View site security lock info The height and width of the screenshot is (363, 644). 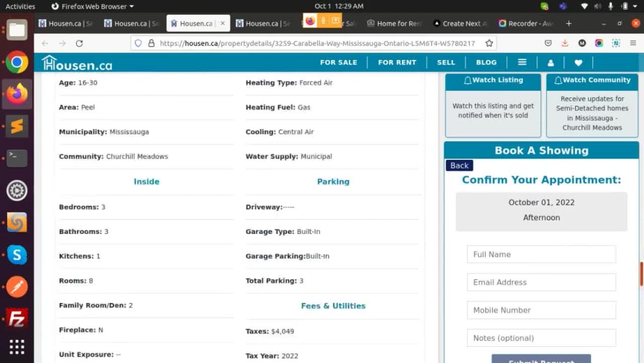(x=151, y=43)
